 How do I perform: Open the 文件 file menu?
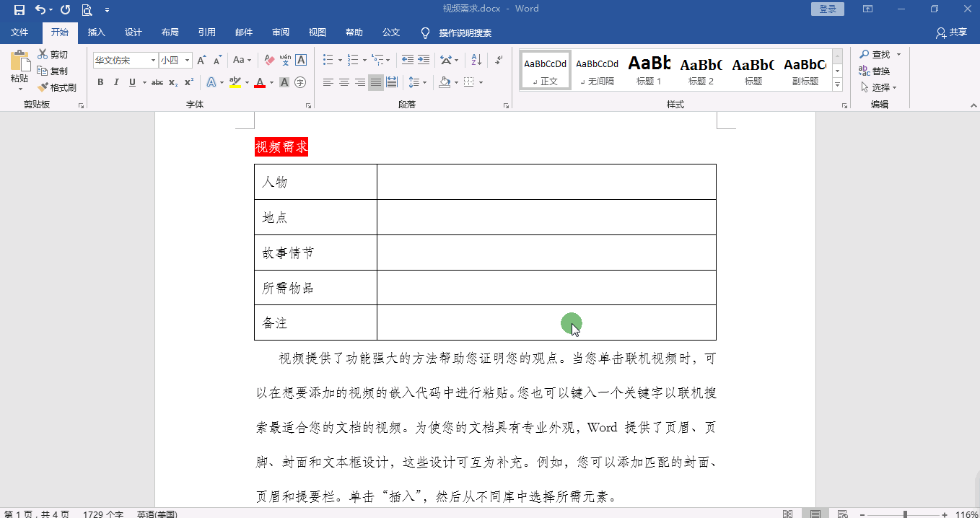click(x=19, y=32)
